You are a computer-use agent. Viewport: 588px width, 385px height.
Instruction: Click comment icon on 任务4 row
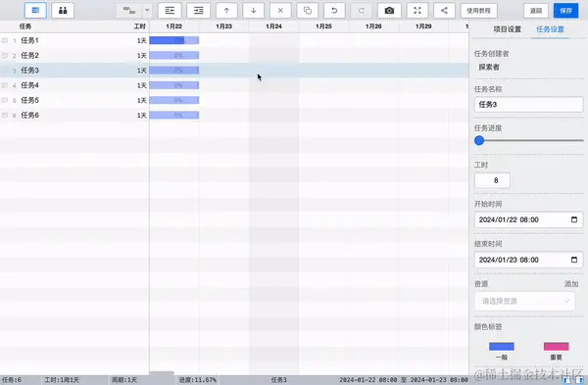tap(5, 85)
